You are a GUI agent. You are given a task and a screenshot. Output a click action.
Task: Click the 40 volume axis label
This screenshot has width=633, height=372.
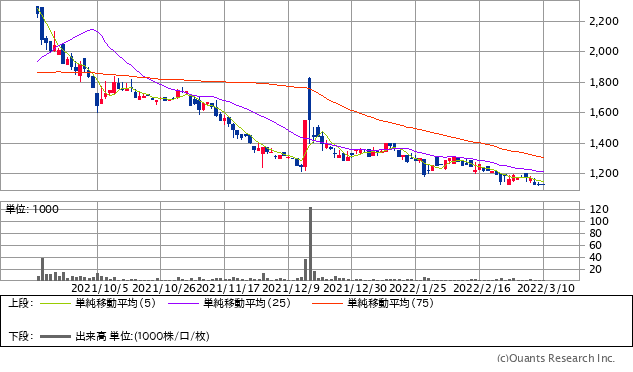[595, 257]
